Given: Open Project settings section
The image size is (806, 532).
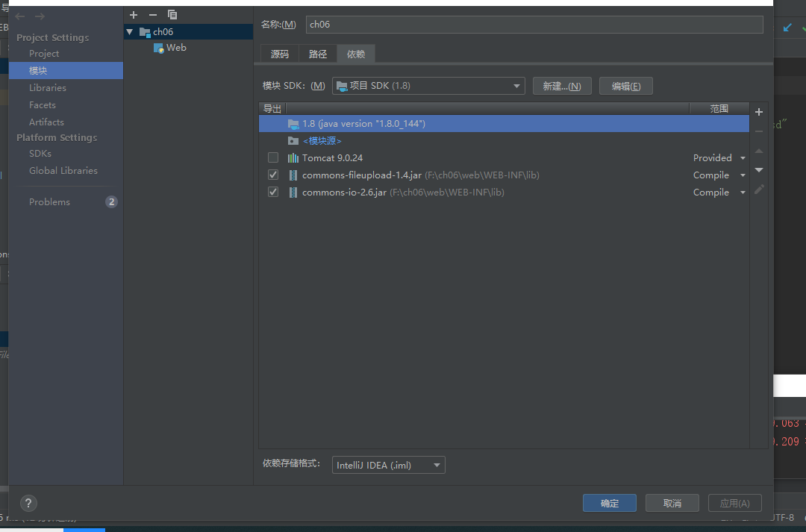Looking at the screenshot, I should pyautogui.click(x=44, y=54).
